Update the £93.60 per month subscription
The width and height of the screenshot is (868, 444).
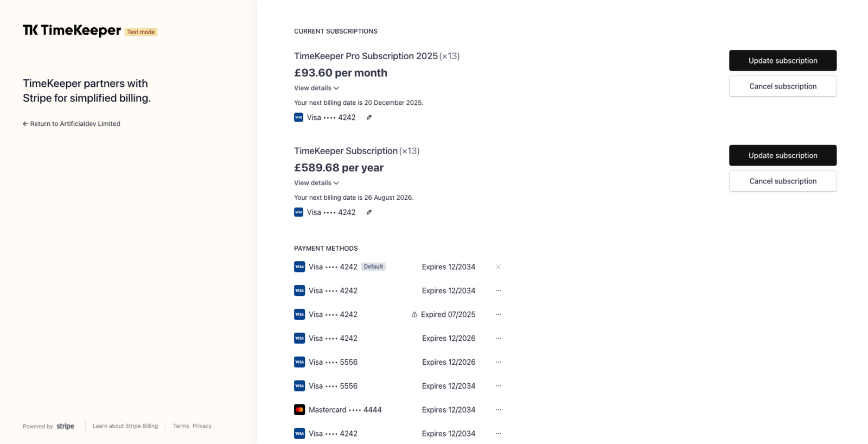point(783,60)
